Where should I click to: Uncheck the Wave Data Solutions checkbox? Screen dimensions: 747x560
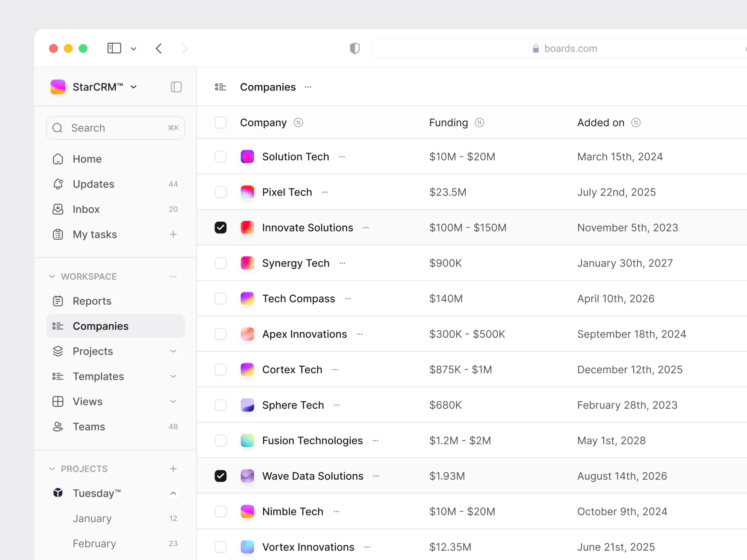221,476
